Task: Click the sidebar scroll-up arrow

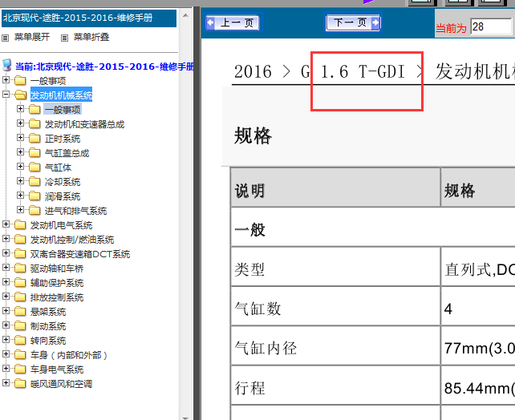Action: (x=185, y=15)
